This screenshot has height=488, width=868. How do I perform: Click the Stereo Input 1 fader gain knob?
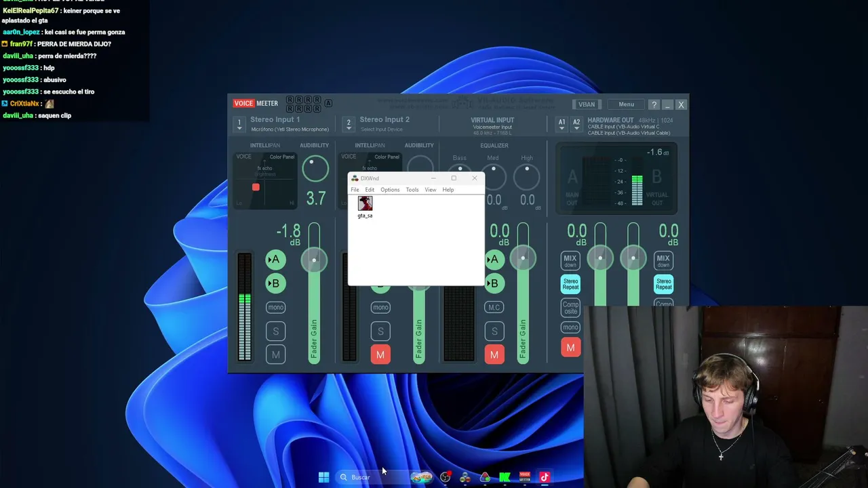point(314,260)
